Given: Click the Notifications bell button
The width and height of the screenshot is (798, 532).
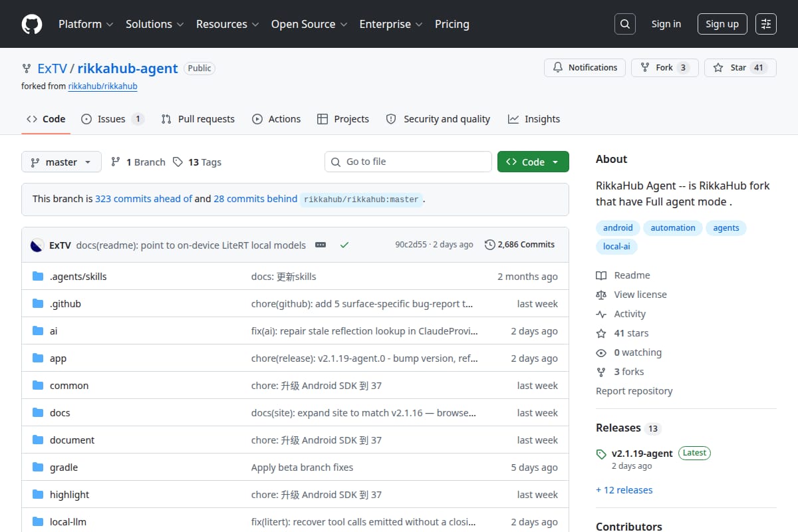Looking at the screenshot, I should point(585,68).
